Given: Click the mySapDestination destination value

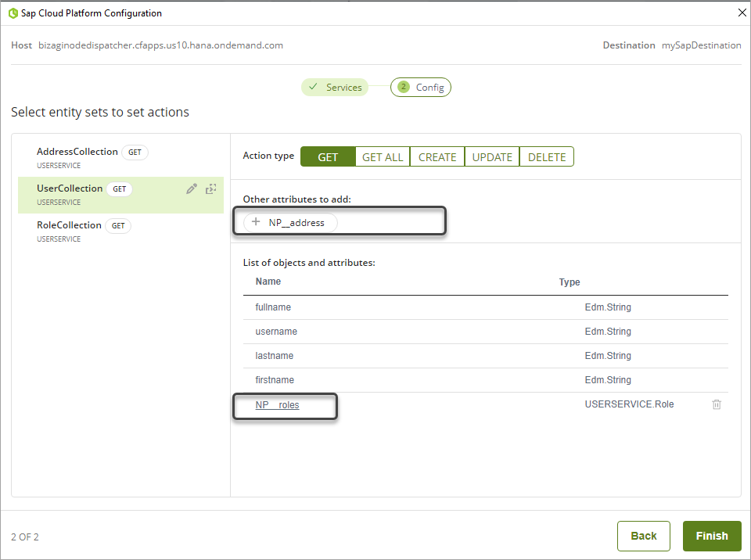Looking at the screenshot, I should pos(701,45).
